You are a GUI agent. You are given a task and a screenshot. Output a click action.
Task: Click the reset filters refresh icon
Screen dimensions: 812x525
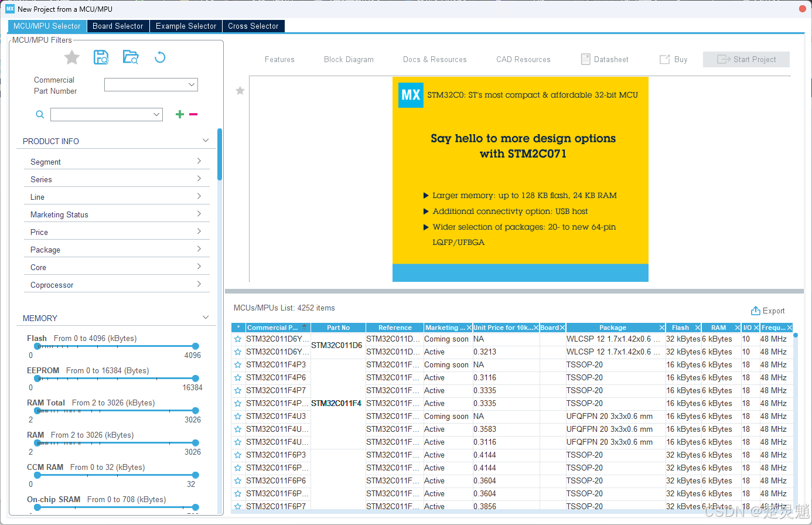[x=160, y=57]
